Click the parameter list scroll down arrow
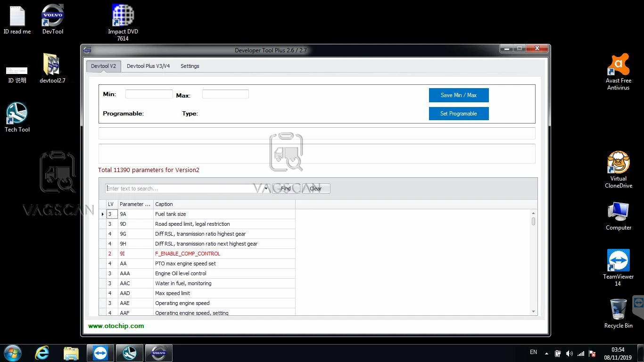 pos(534,312)
